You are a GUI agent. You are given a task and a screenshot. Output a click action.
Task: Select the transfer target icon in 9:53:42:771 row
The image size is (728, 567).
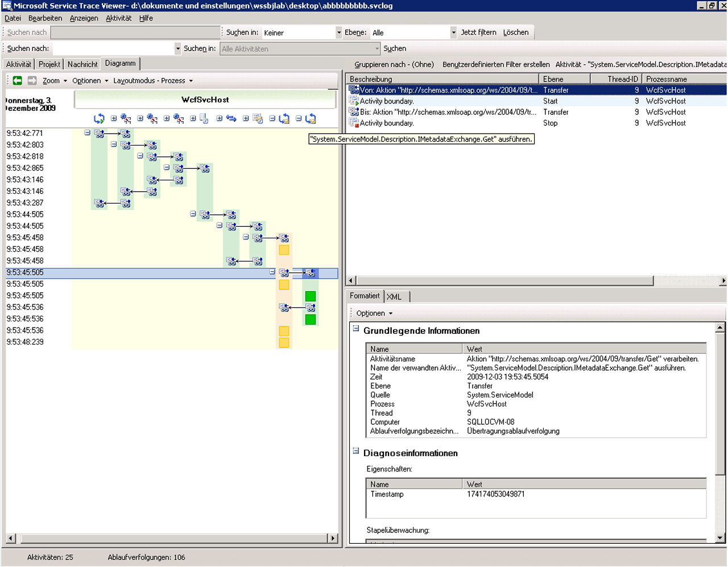click(x=126, y=133)
